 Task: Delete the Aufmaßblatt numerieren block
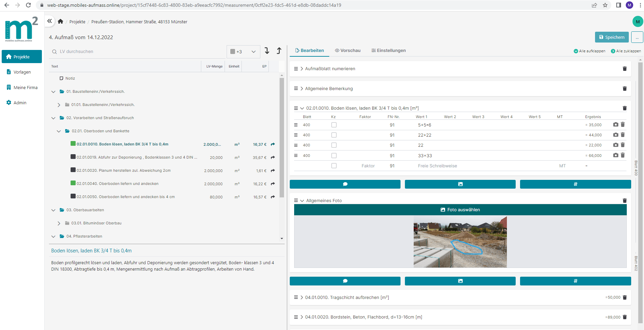(x=624, y=69)
